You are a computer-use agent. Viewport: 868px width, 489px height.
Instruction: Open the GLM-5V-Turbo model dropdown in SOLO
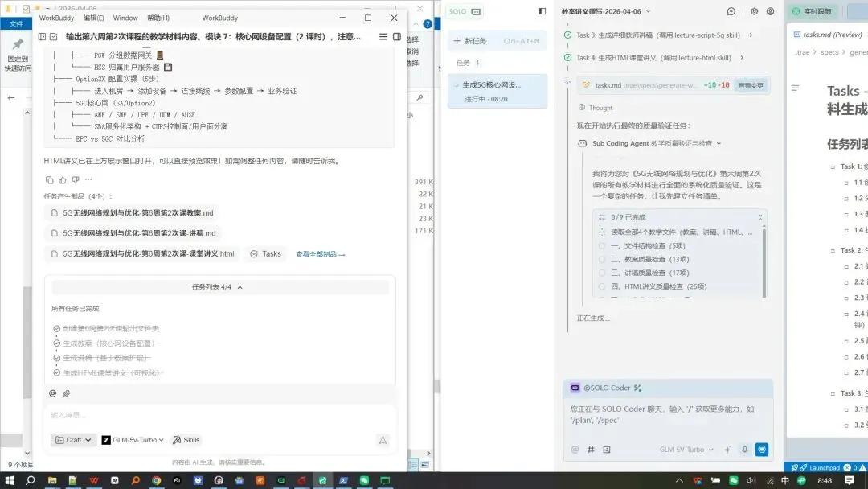[x=686, y=450]
